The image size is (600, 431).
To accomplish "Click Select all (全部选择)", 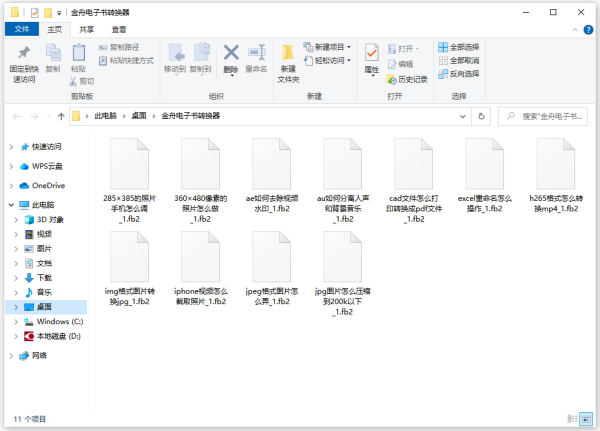I will tap(459, 47).
